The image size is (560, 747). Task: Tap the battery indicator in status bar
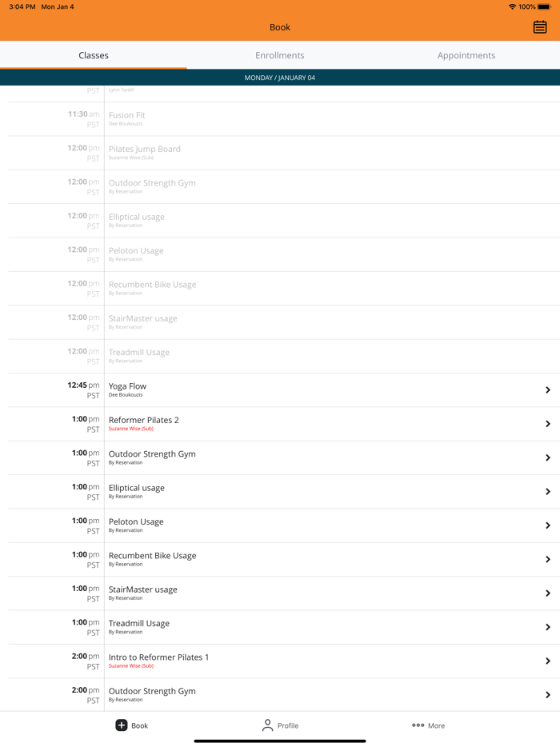point(544,6)
